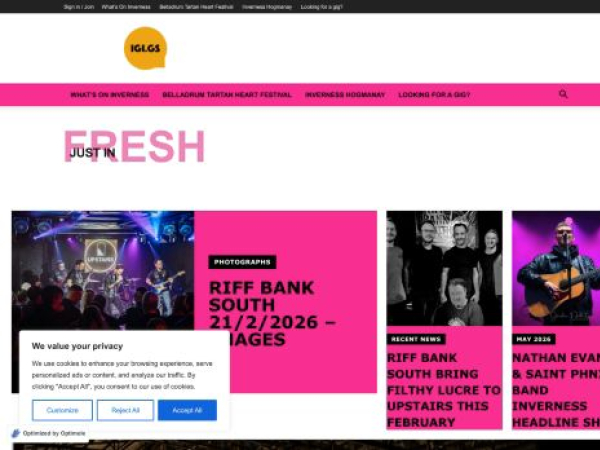Click the Reject All cookies button

126,410
